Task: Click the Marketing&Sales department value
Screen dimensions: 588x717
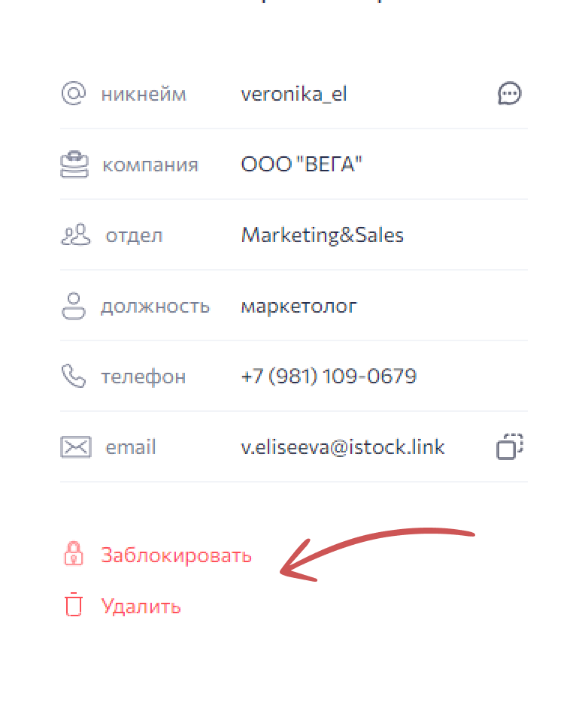Action: [x=322, y=235]
